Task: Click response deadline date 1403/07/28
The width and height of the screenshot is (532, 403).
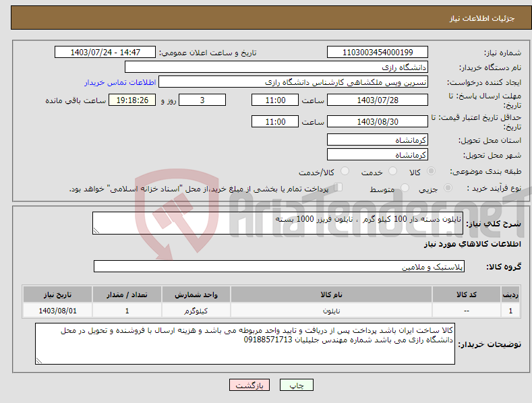Action: pyautogui.click(x=378, y=100)
